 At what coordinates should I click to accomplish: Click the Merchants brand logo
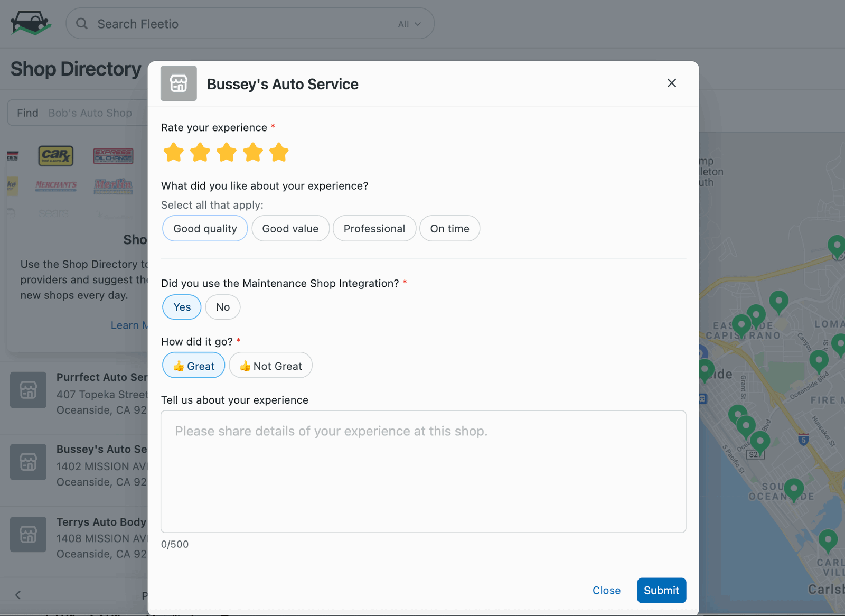tap(56, 185)
